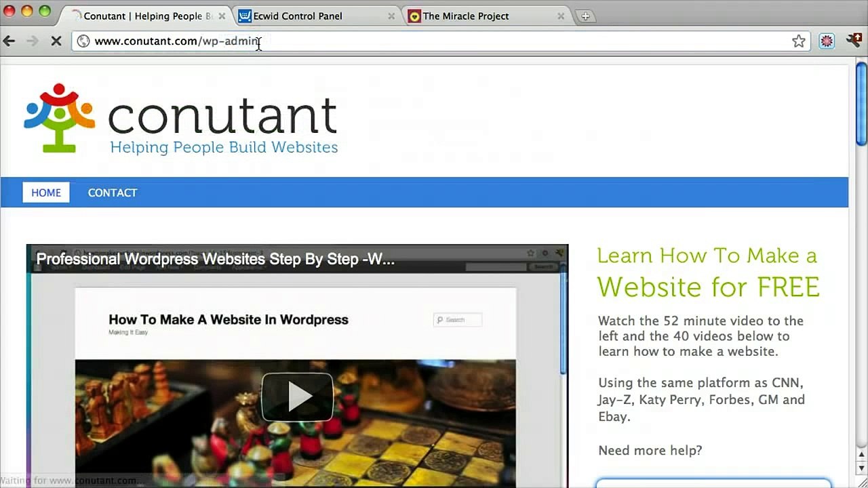Go back using the browser back arrow
The height and width of the screenshot is (488, 868).
pos(9,41)
